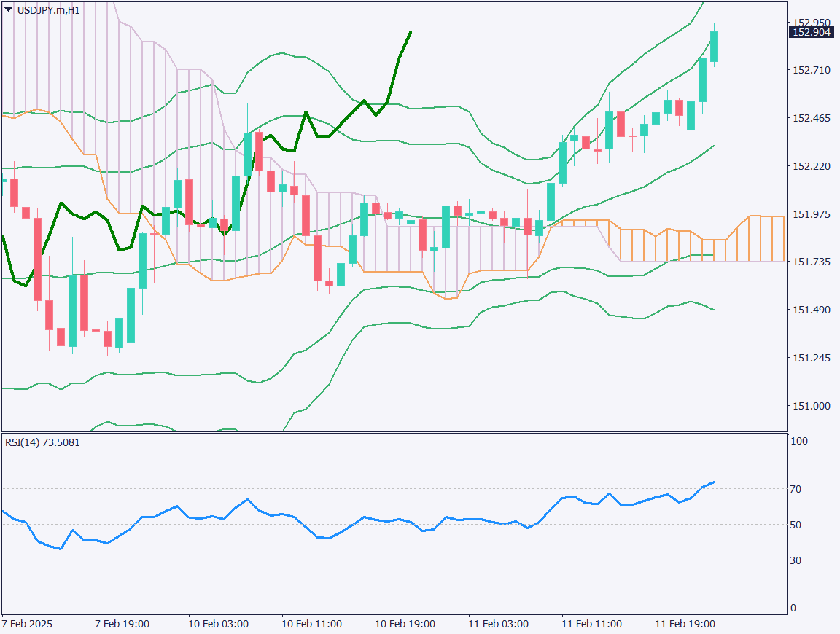Screen dimensions: 840x634
Task: Click the 11 Feb 19:00 time marker
Action: pos(685,625)
